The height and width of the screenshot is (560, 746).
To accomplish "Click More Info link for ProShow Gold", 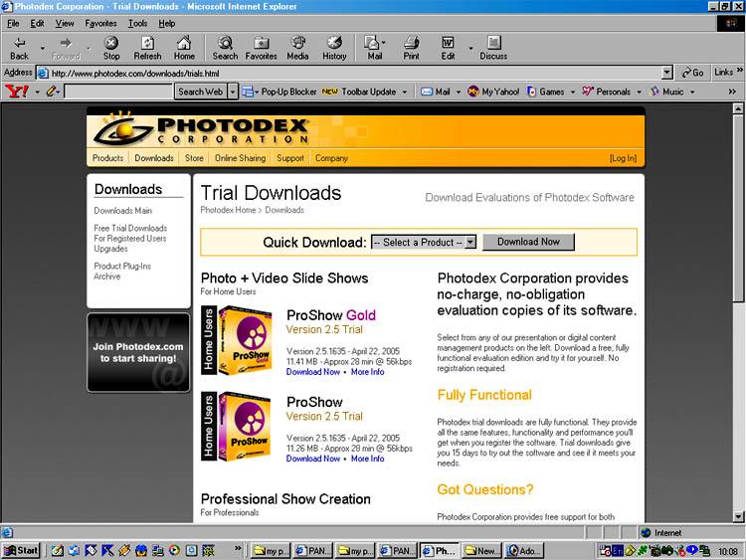I will point(367,372).
